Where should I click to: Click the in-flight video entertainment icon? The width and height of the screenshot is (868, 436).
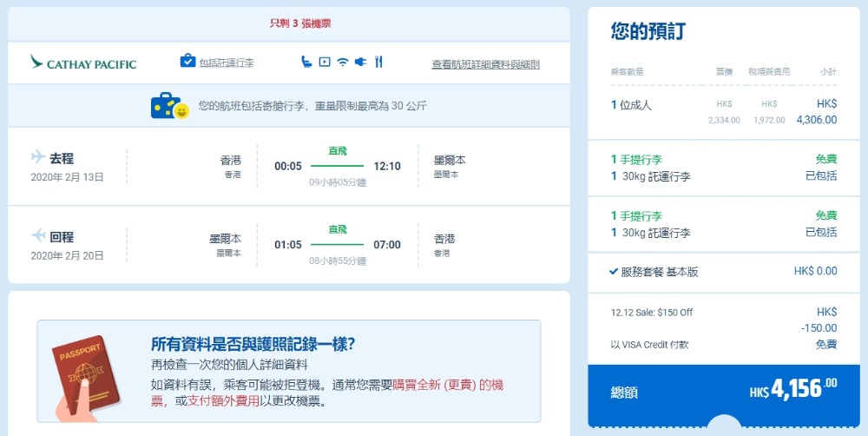[x=325, y=62]
